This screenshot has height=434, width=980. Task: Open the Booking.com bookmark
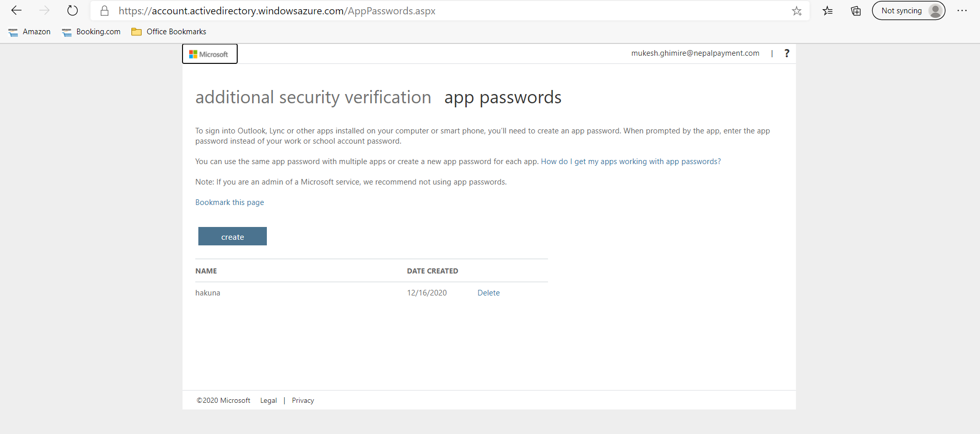92,32
